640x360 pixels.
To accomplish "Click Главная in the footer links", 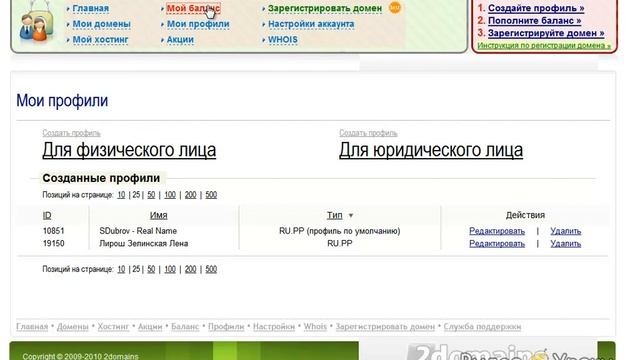I will tap(32, 327).
